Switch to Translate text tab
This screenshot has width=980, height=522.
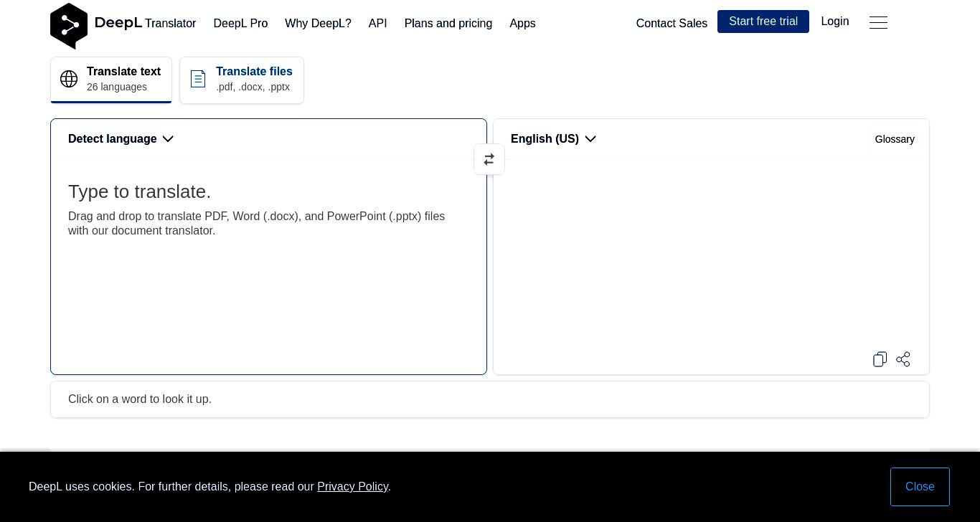(x=111, y=80)
